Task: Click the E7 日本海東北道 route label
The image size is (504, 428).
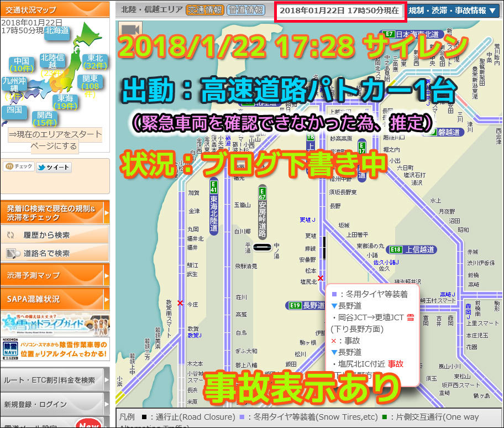Action: coord(412,34)
